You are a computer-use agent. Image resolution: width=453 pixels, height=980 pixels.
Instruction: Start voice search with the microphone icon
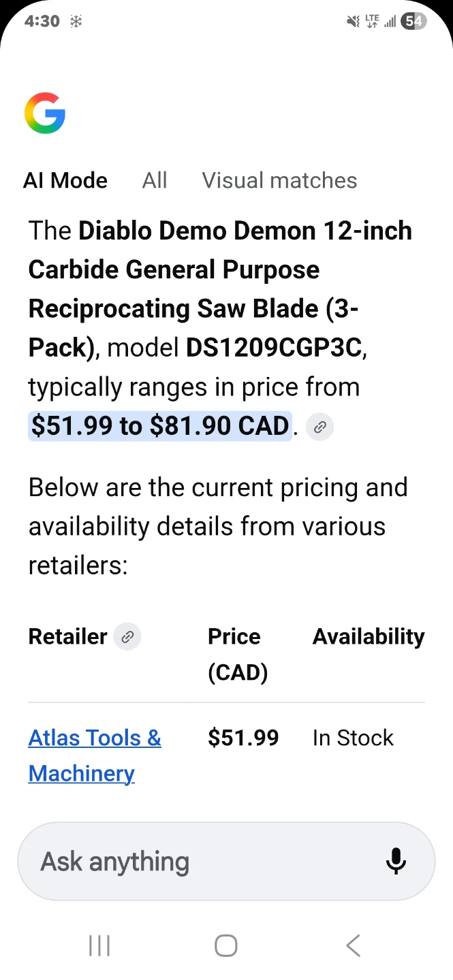pos(396,862)
